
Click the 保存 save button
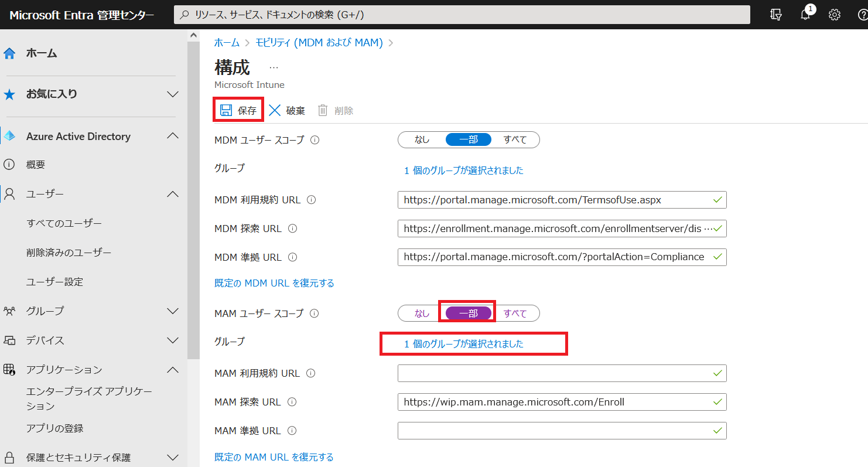click(238, 111)
